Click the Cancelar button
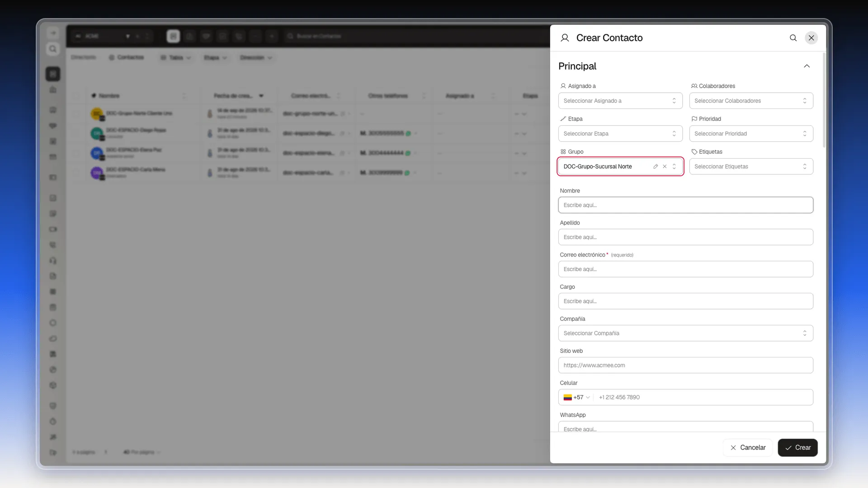868x488 pixels. click(x=747, y=448)
